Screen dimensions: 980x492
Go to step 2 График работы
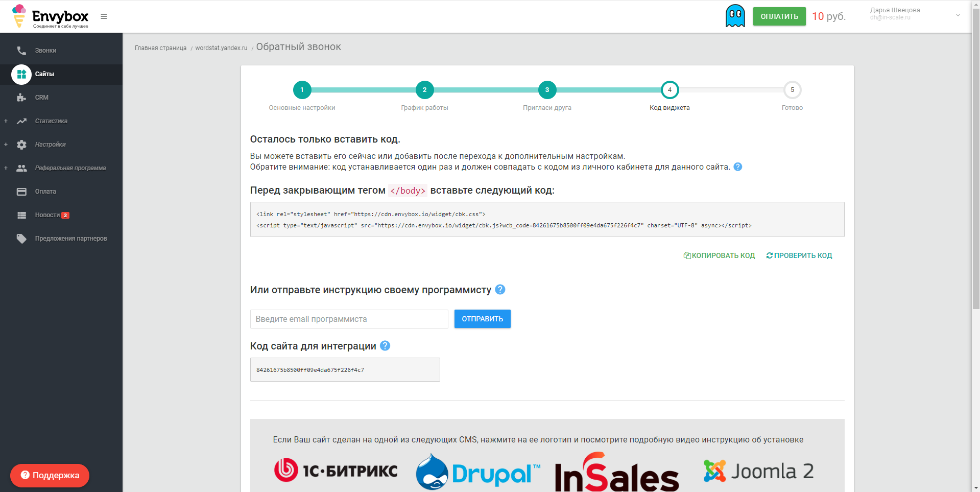[x=424, y=90]
